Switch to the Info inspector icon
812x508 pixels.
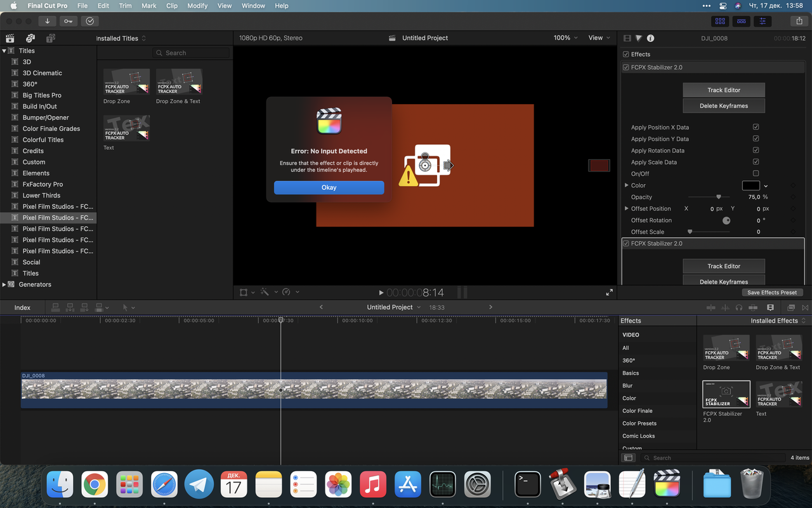pyautogui.click(x=650, y=38)
